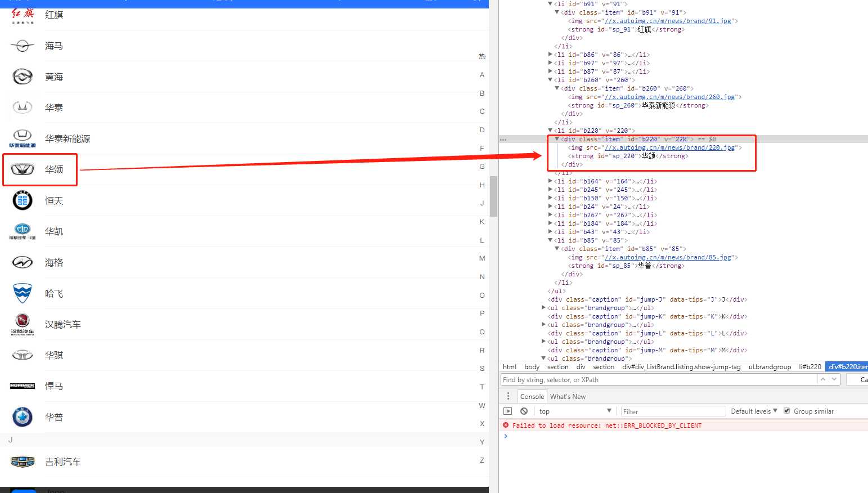Switch to the Console drawer tab
Image resolution: width=868 pixels, height=493 pixels.
pyautogui.click(x=532, y=396)
